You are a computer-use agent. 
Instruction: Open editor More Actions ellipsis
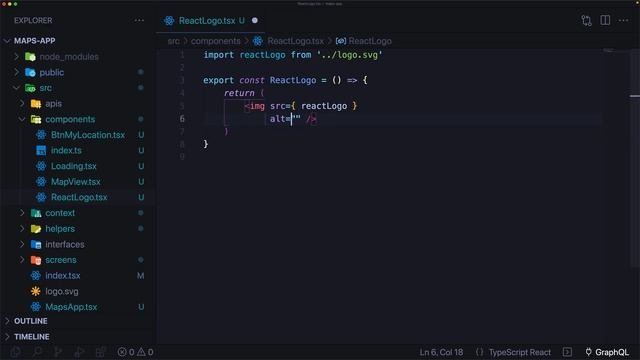(x=623, y=20)
